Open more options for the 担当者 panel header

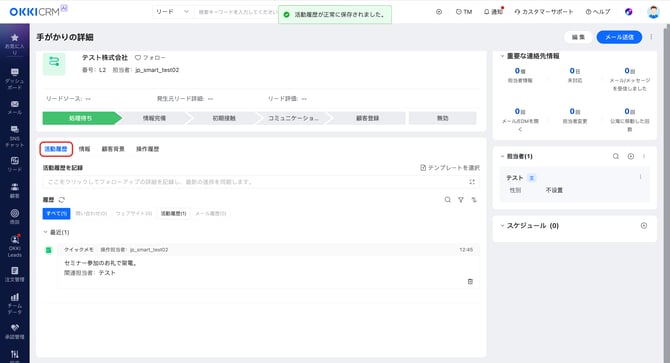click(x=644, y=156)
